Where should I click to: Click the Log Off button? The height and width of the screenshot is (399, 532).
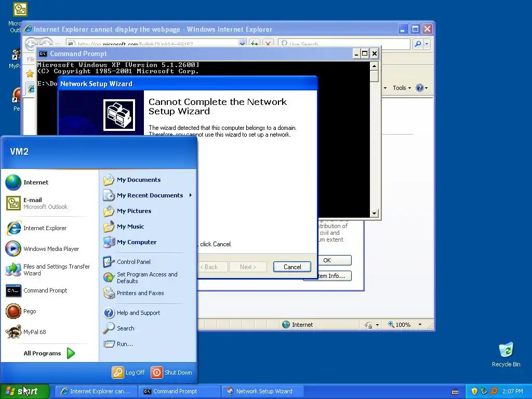tap(128, 373)
